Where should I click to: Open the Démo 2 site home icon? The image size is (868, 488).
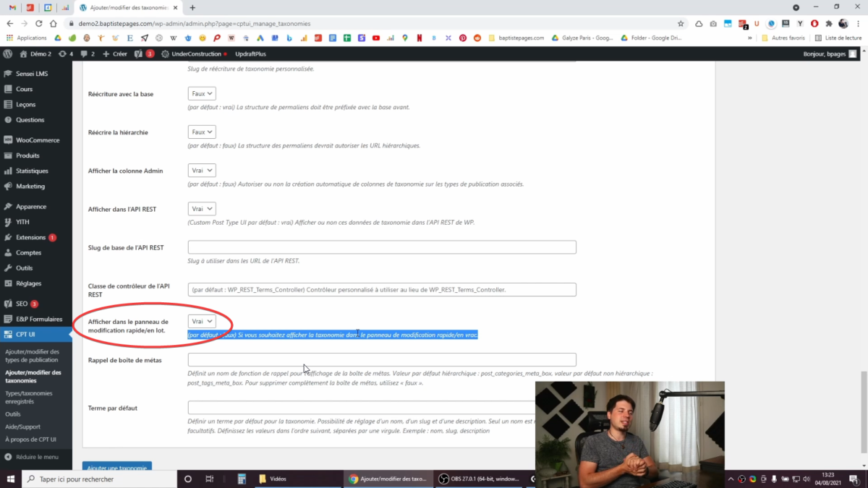pyautogui.click(x=24, y=53)
